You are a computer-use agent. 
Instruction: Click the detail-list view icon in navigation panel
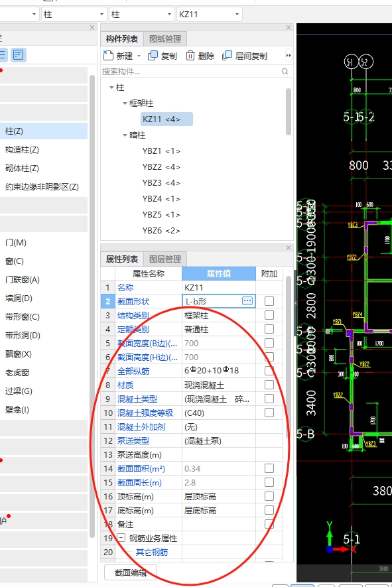coord(18,55)
